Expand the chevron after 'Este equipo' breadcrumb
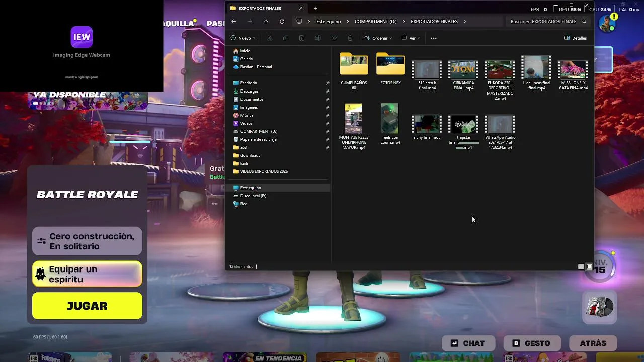Image resolution: width=644 pixels, height=362 pixels. [x=348, y=22]
